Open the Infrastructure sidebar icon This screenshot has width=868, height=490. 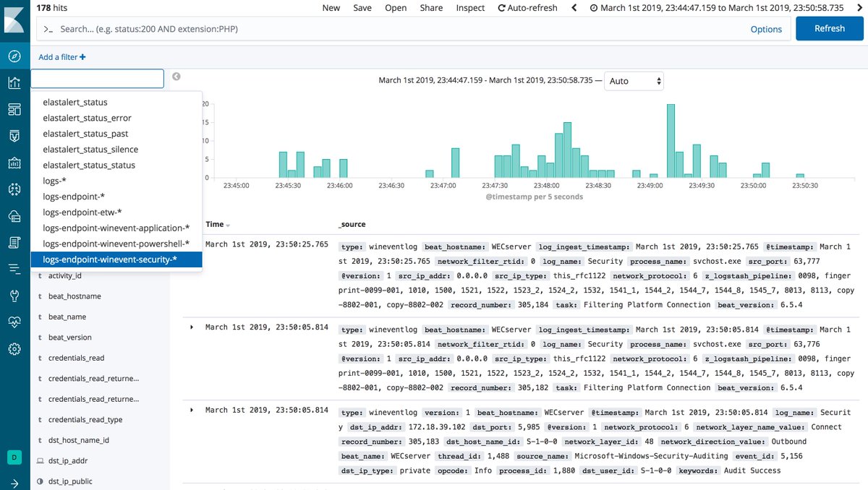pyautogui.click(x=14, y=216)
